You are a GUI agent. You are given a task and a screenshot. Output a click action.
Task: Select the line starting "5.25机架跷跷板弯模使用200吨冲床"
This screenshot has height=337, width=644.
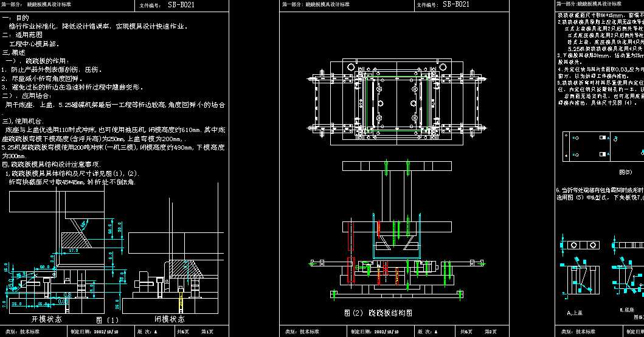(x=113, y=147)
